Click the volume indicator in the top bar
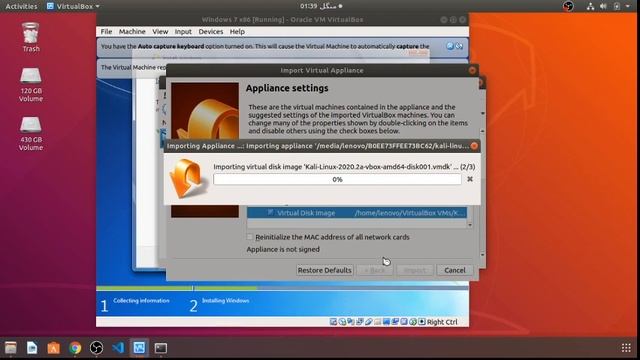 [603, 6]
